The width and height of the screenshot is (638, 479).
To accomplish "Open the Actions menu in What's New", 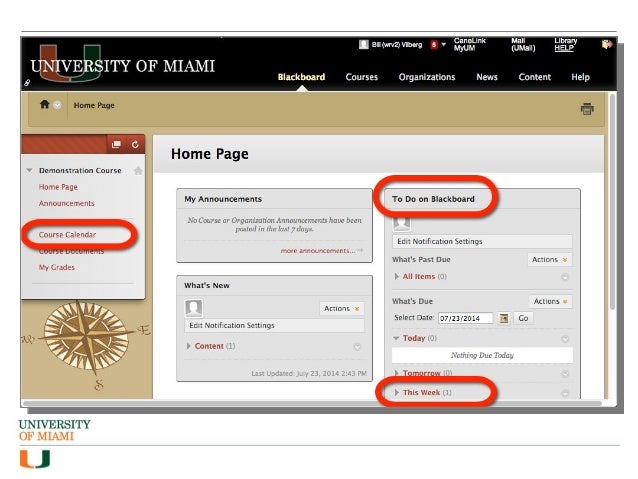I will point(342,308).
